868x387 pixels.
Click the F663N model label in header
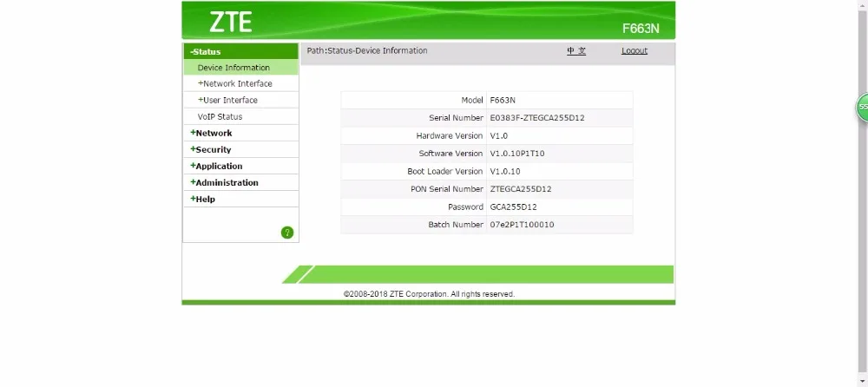click(641, 29)
